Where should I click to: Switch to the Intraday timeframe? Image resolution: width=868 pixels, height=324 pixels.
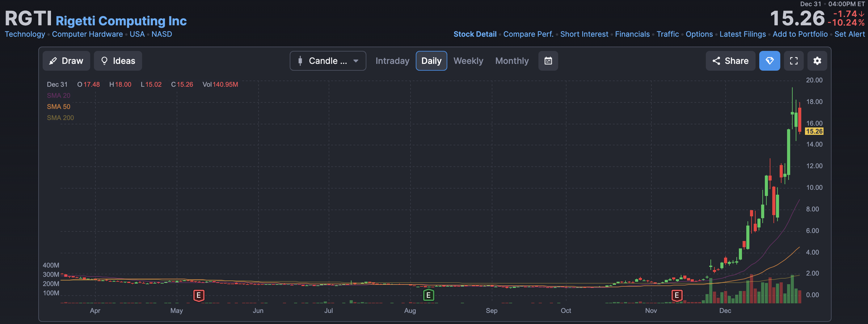click(392, 61)
